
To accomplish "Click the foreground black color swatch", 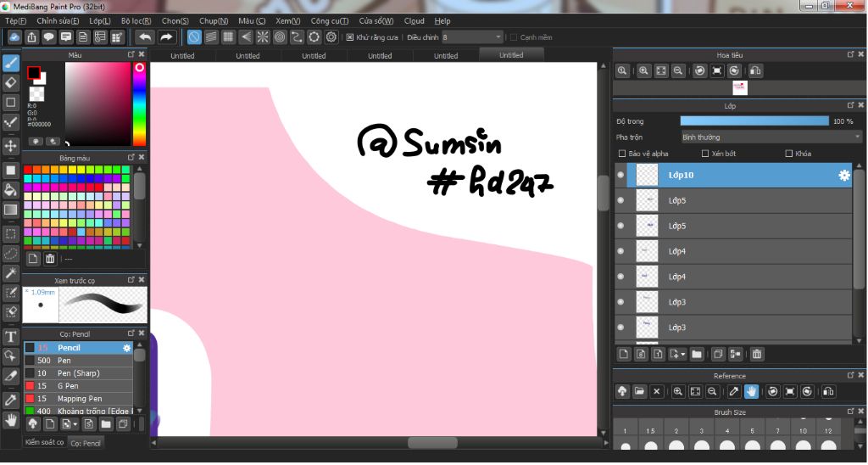I will click(x=34, y=73).
